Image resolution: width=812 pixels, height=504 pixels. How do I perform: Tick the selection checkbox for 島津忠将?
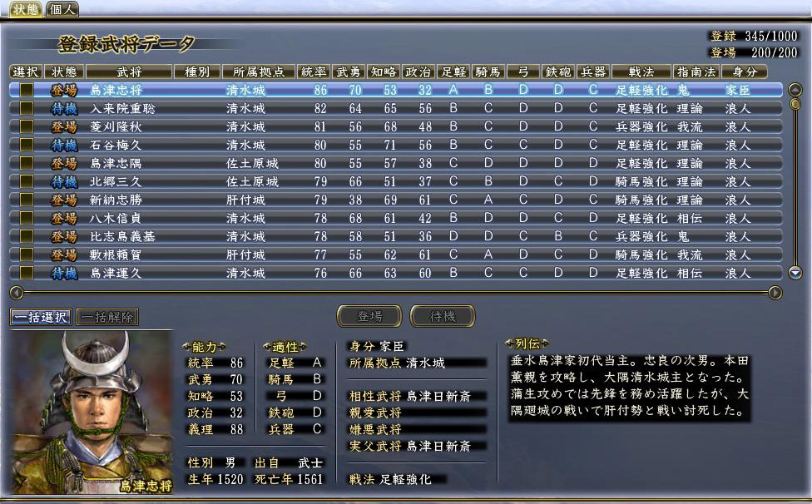point(27,91)
